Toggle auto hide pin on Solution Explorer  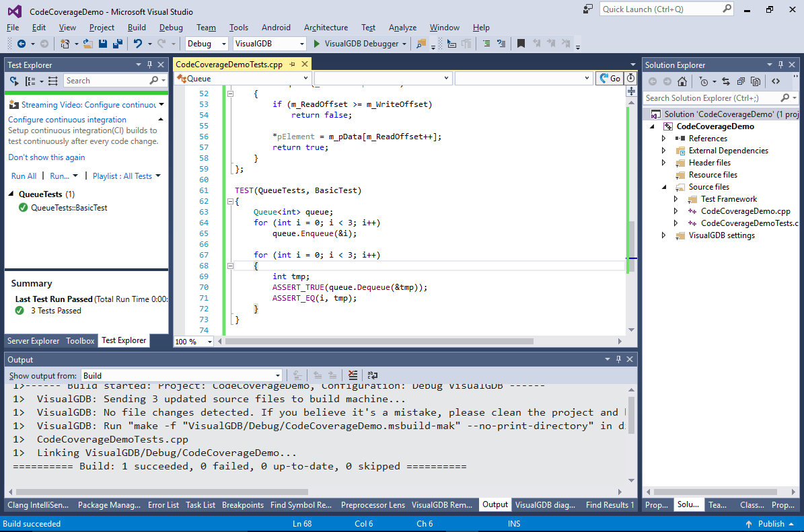point(780,65)
